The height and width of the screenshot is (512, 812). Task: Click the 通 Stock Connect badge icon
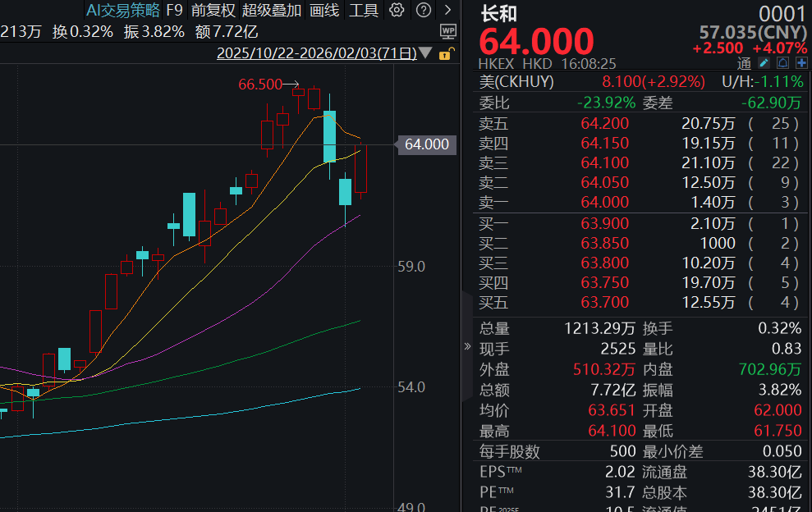744,63
